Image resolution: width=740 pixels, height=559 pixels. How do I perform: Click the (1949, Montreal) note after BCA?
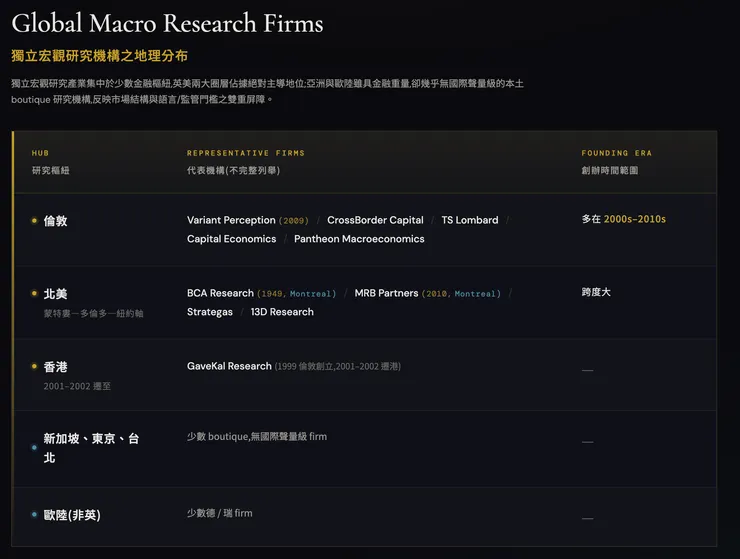click(297, 294)
